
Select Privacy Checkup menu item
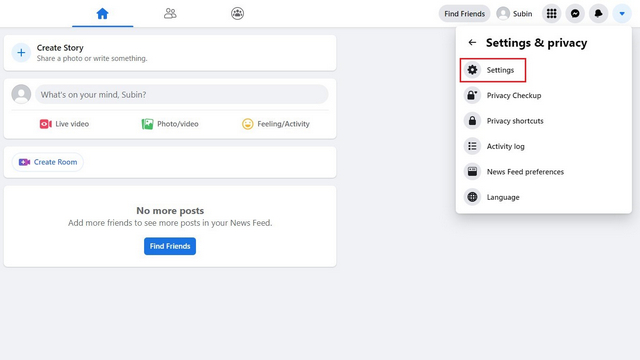click(x=543, y=96)
